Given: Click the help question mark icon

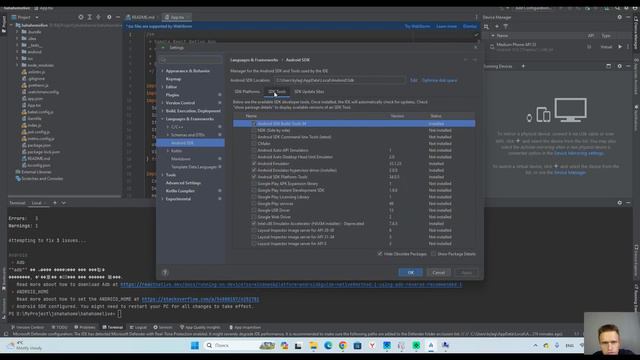Looking at the screenshot, I should 165,273.
